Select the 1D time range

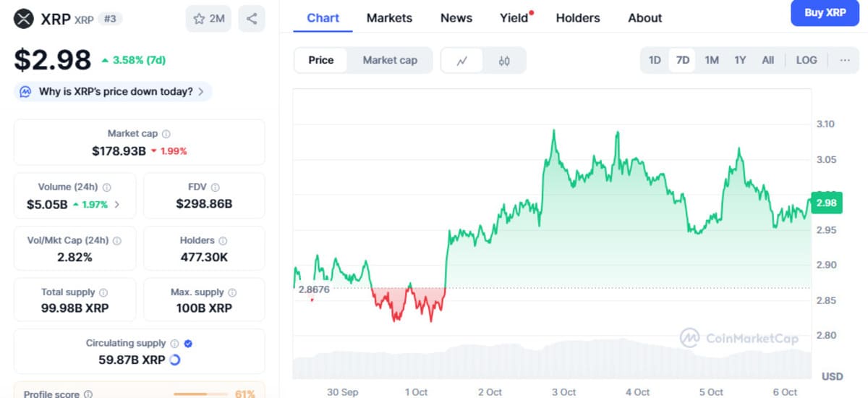tap(655, 60)
